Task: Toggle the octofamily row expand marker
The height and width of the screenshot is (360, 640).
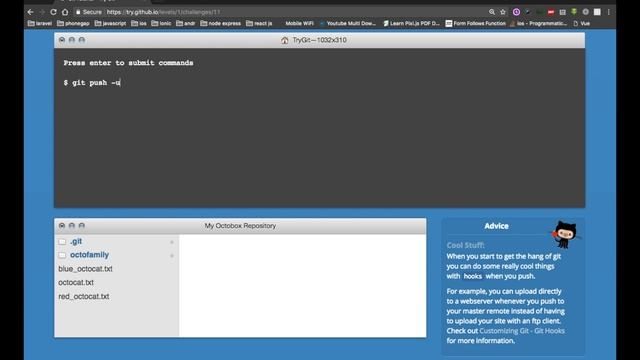Action: pos(172,256)
